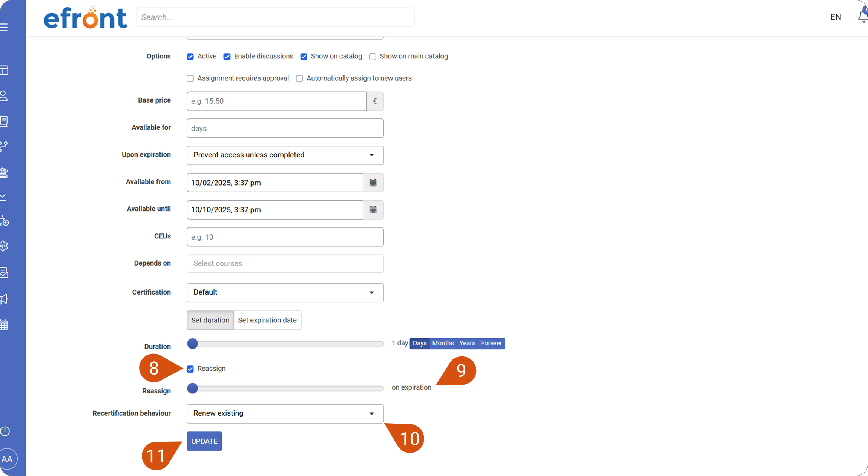Select the Months duration unit

443,343
